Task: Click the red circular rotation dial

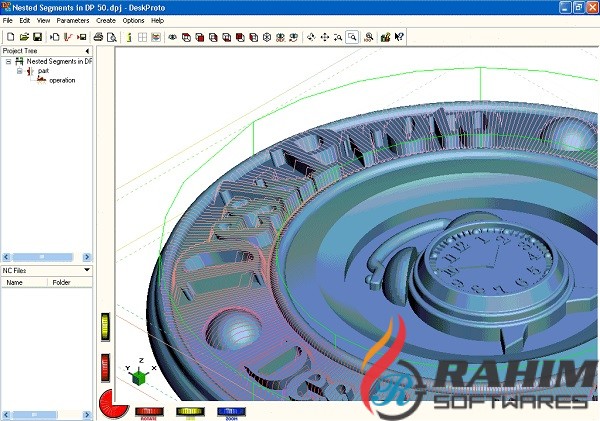Action: pos(112,404)
